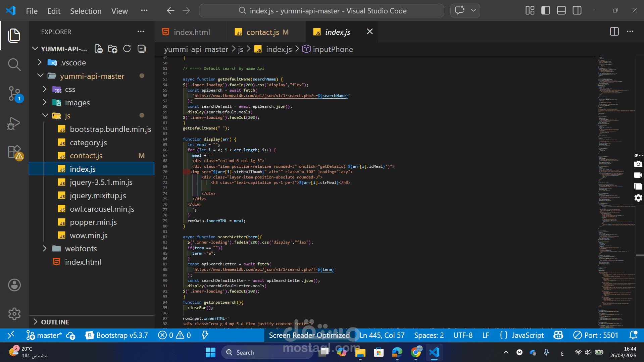
Task: Expand the webfonts folder
Action: pos(81,249)
